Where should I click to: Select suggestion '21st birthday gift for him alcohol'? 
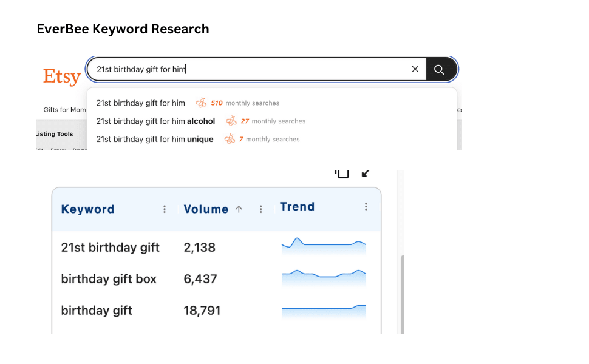tap(155, 121)
